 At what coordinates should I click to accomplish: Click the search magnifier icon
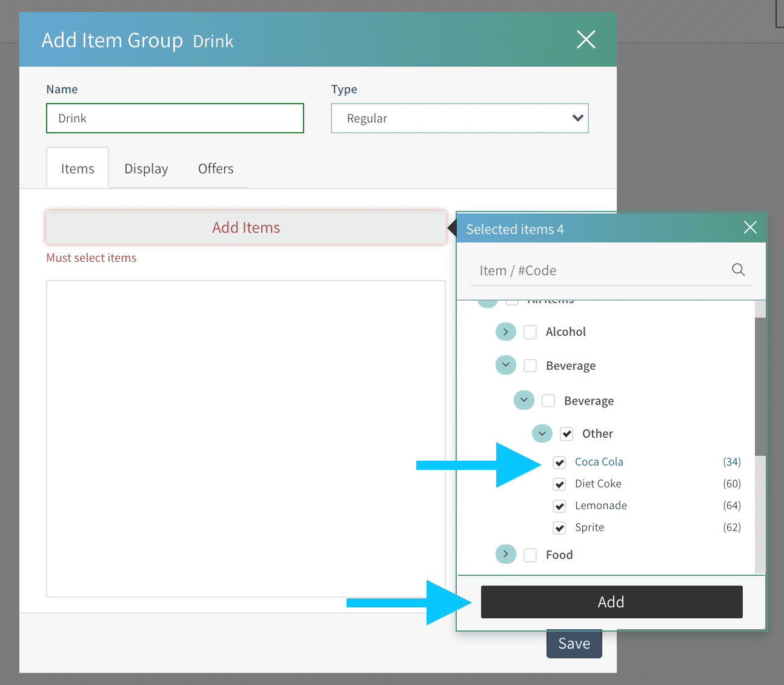click(738, 270)
